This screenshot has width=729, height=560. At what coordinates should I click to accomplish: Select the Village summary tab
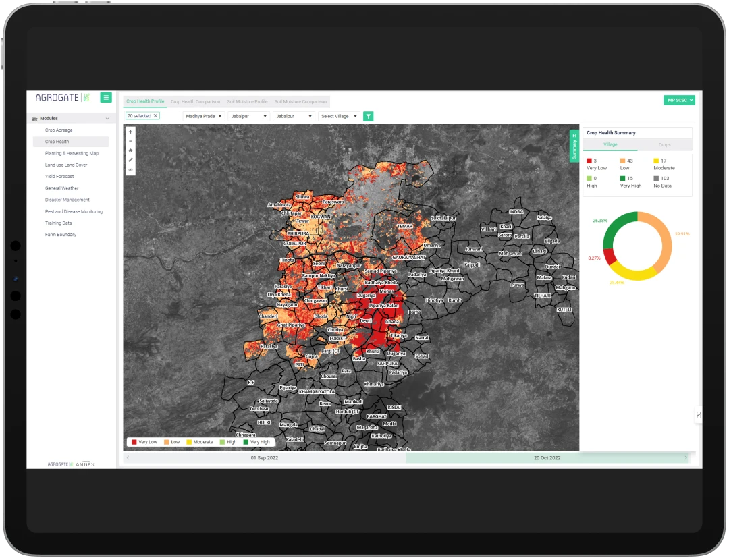tap(610, 144)
